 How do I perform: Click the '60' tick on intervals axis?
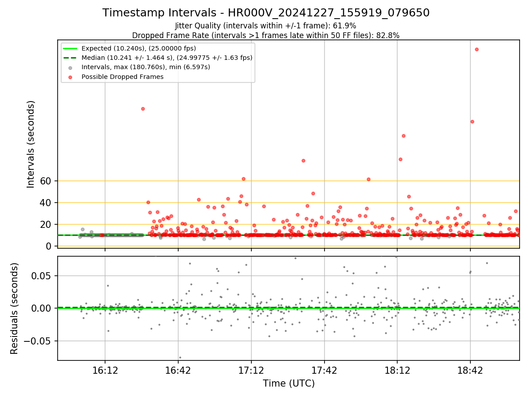[46, 181]
